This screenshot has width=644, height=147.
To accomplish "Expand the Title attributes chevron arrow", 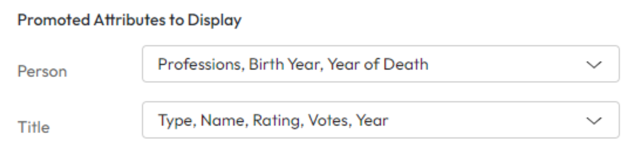I will 594,121.
